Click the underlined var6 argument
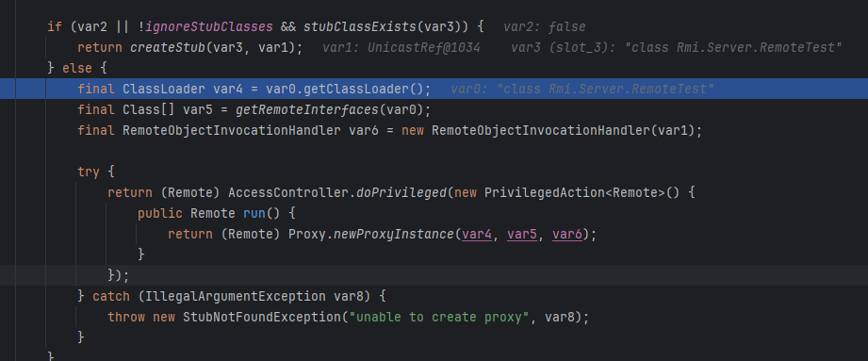Screen dimensions: 868x361 tap(567, 234)
